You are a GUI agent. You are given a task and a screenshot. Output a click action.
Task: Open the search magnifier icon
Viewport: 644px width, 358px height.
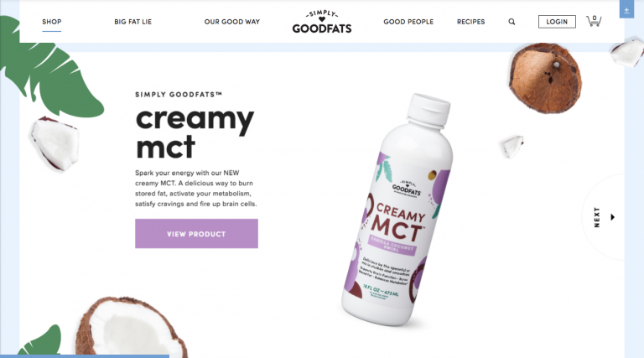(512, 22)
